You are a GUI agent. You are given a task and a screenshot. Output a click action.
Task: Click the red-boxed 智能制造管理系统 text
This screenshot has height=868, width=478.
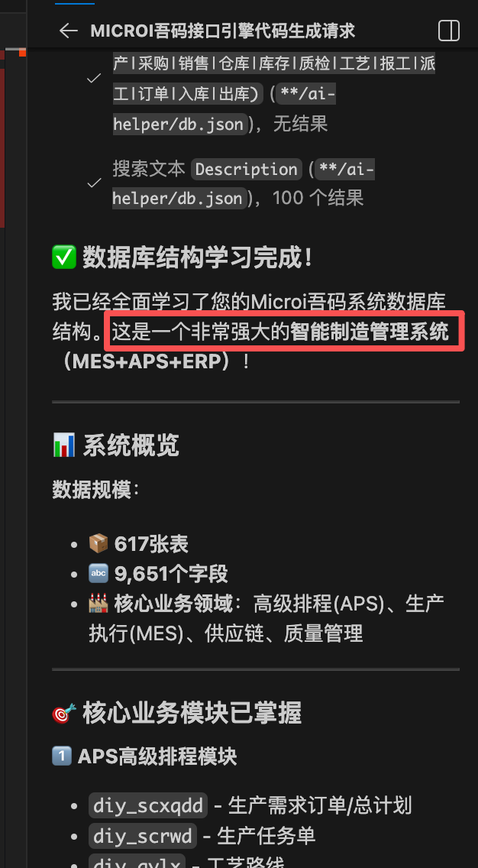[369, 332]
